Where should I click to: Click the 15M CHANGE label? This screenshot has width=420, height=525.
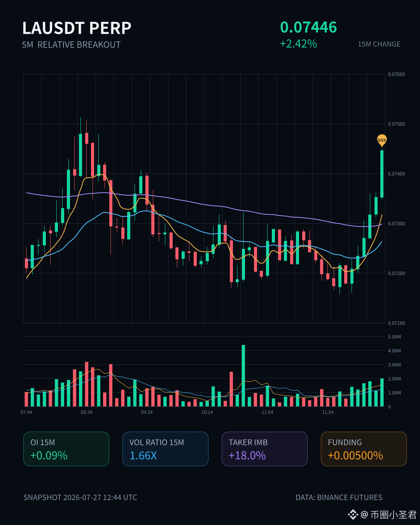[379, 44]
